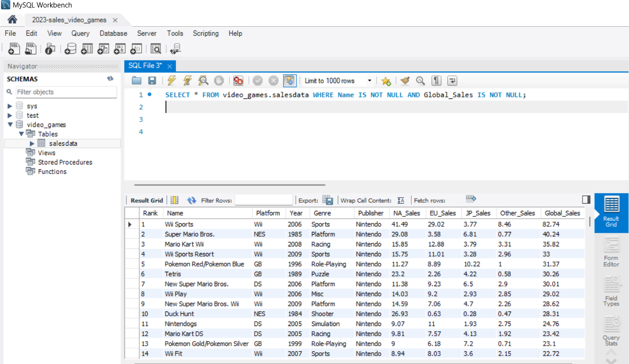Screen dimensions: 629x364
Task: Select the Functions folder in schema tree
Action: [52, 171]
